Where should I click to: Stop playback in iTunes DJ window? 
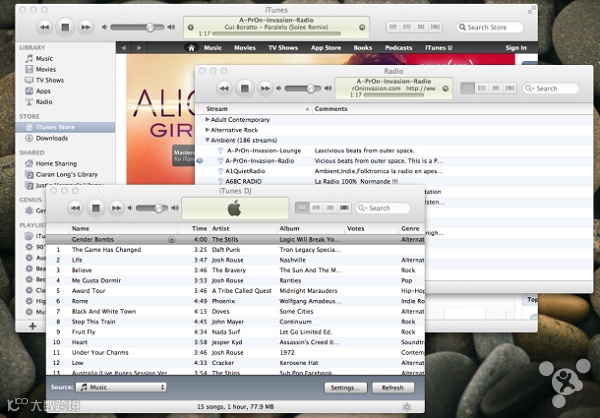(x=96, y=208)
